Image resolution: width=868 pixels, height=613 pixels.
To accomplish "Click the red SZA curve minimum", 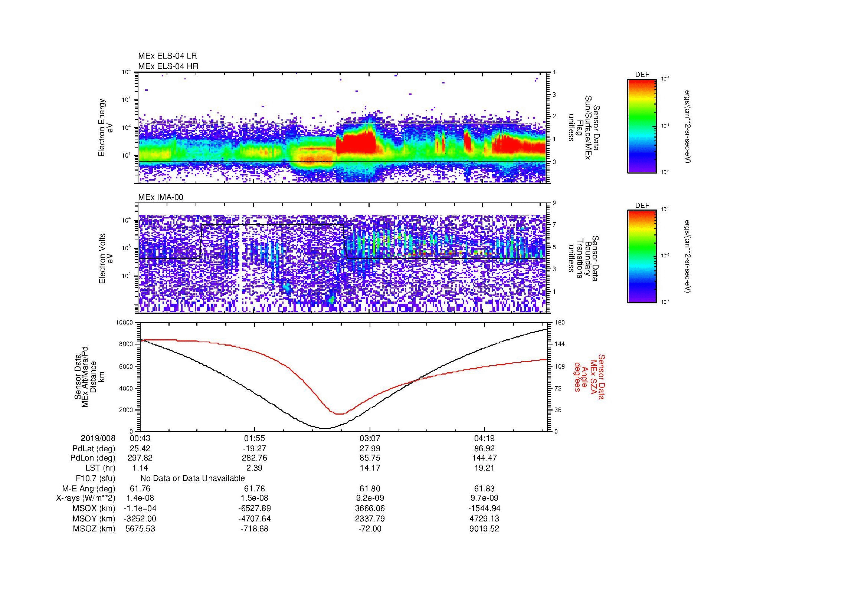I will 339,414.
